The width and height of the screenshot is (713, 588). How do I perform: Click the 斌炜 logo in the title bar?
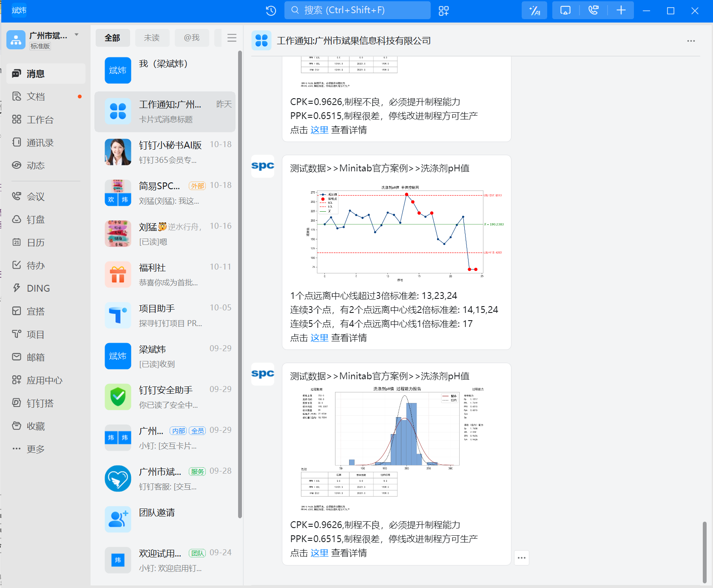click(19, 10)
